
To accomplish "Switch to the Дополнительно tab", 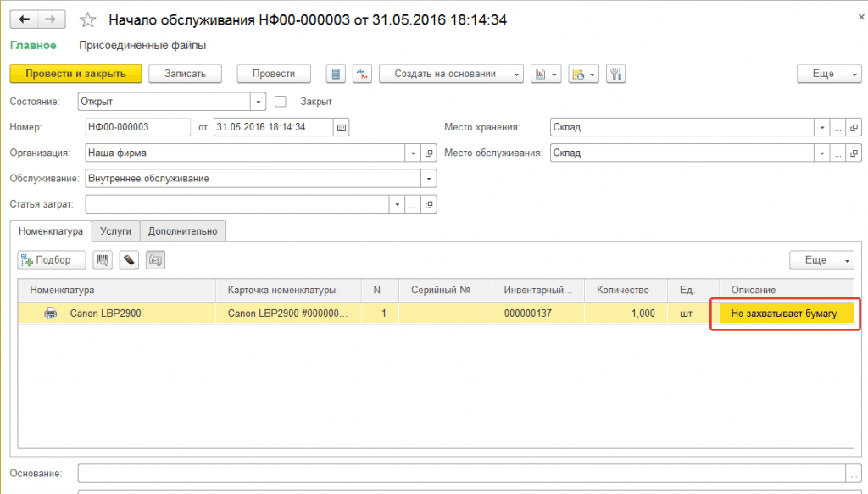I will pos(183,231).
